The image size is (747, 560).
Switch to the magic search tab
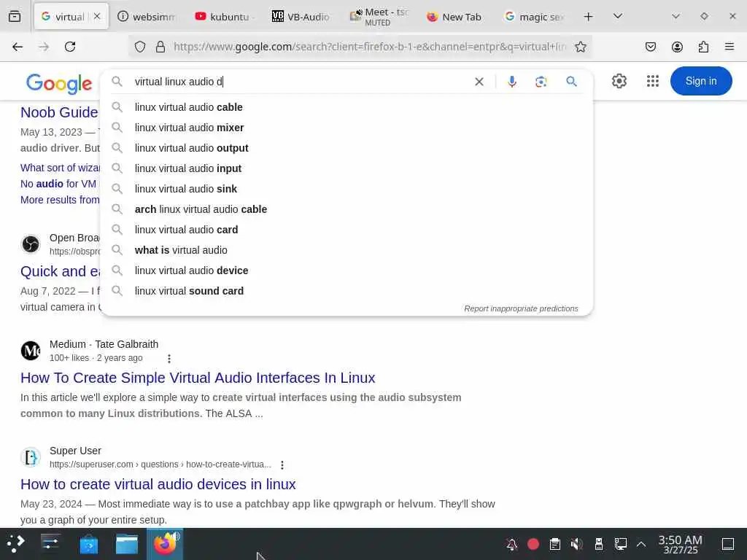click(x=533, y=17)
